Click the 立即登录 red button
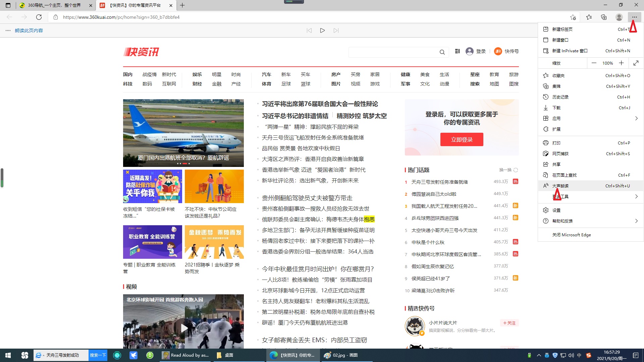 tap(462, 139)
